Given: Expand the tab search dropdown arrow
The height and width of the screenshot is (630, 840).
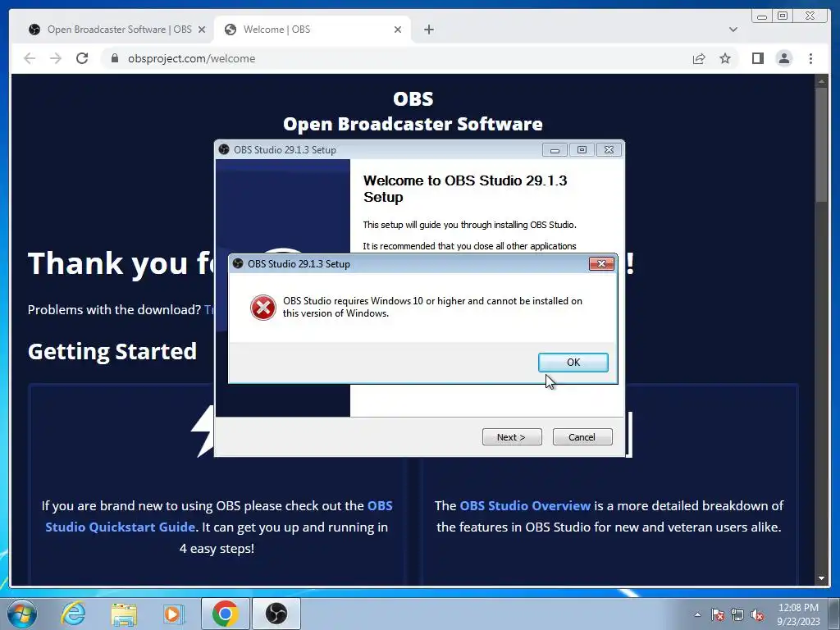Looking at the screenshot, I should coord(733,30).
